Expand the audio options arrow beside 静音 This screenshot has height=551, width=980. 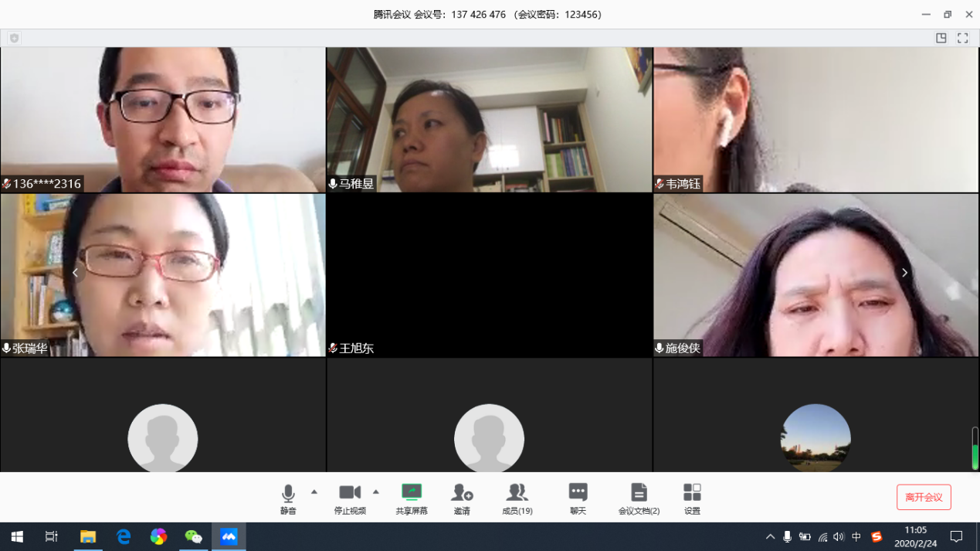pos(314,491)
